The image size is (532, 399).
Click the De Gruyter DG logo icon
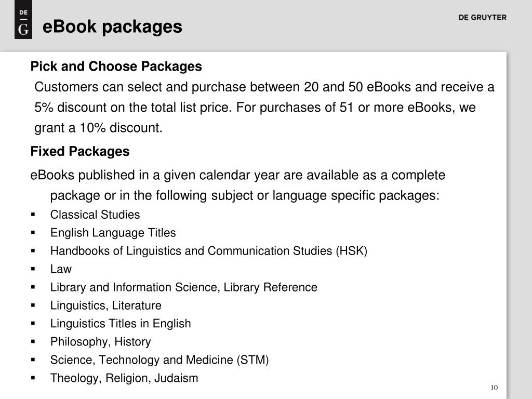tap(23, 19)
